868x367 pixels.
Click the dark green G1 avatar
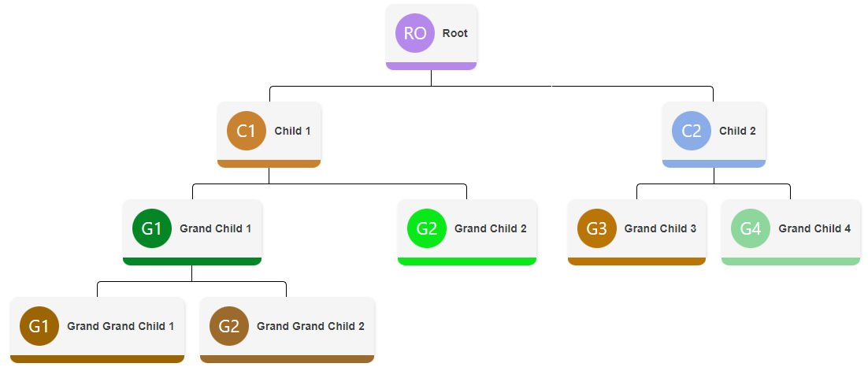152,228
